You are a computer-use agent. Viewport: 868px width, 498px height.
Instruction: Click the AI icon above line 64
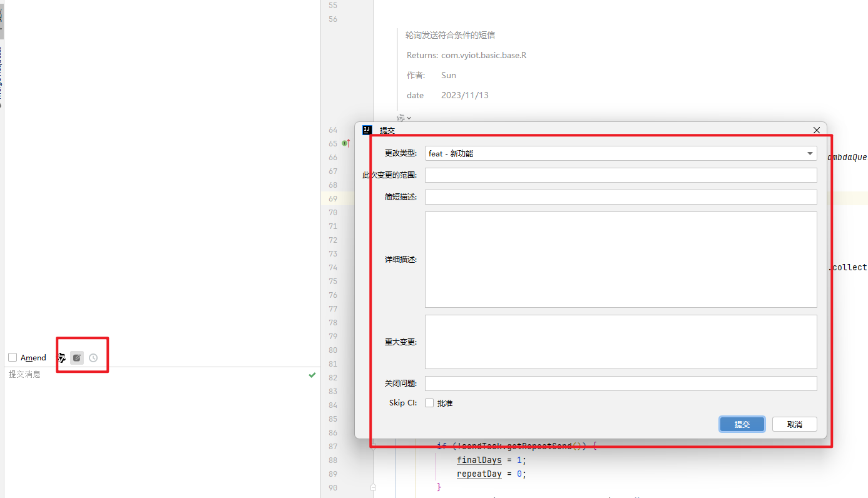tap(401, 118)
